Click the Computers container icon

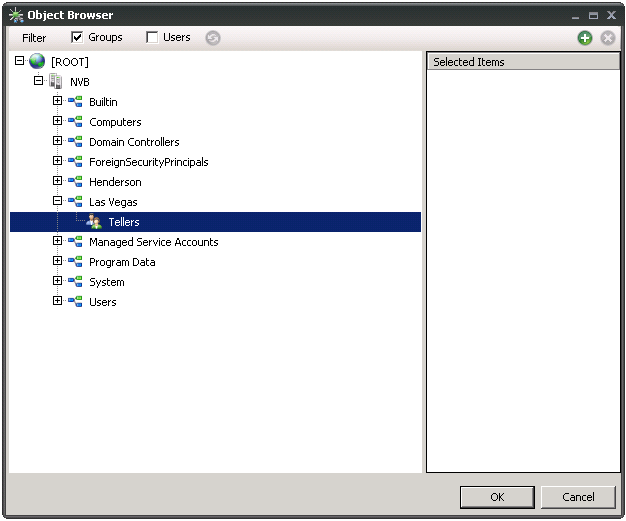click(75, 121)
